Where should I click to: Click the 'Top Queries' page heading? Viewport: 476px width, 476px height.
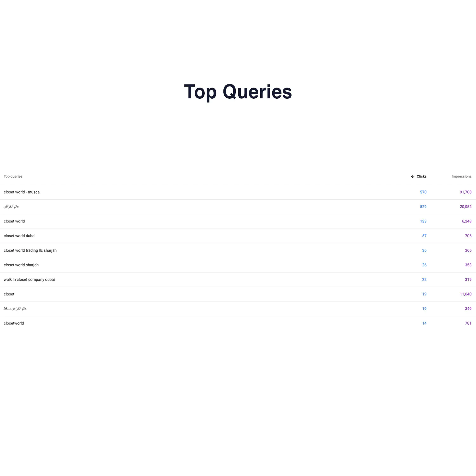click(x=238, y=92)
